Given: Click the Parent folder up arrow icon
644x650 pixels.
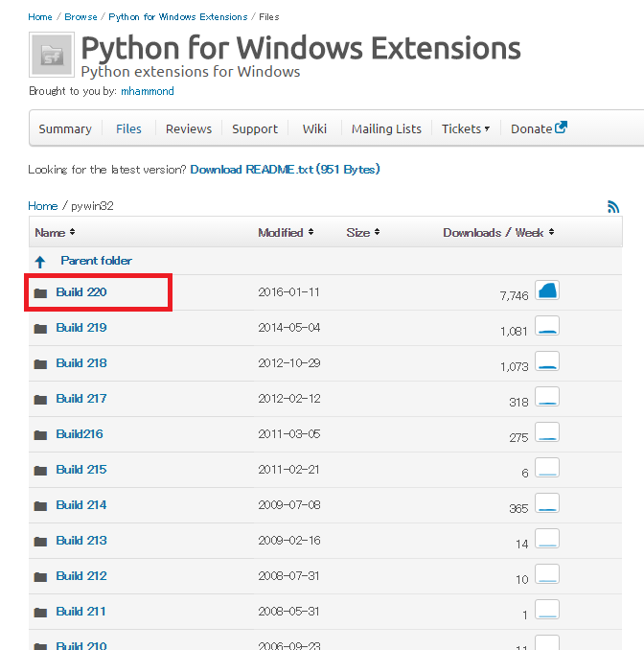Looking at the screenshot, I should (40, 262).
